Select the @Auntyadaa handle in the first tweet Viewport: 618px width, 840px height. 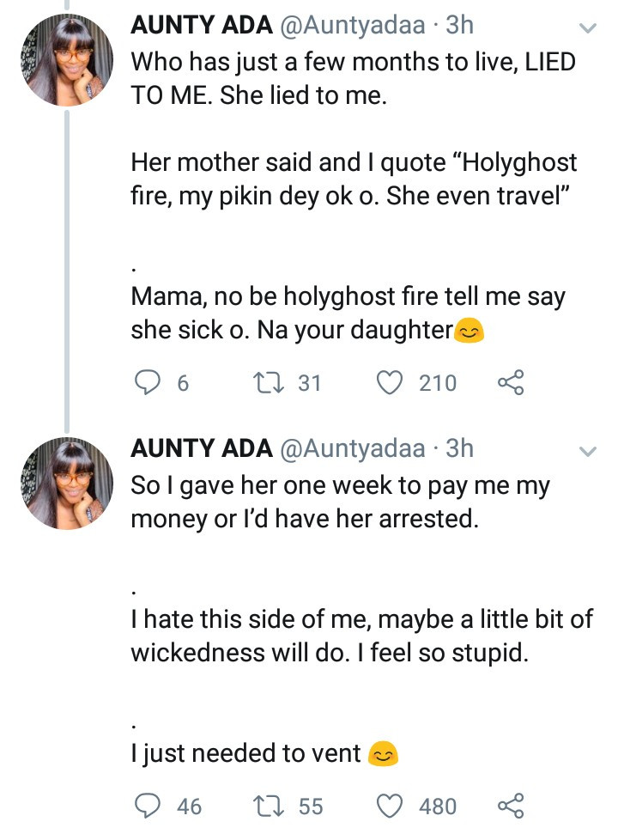pos(353,26)
